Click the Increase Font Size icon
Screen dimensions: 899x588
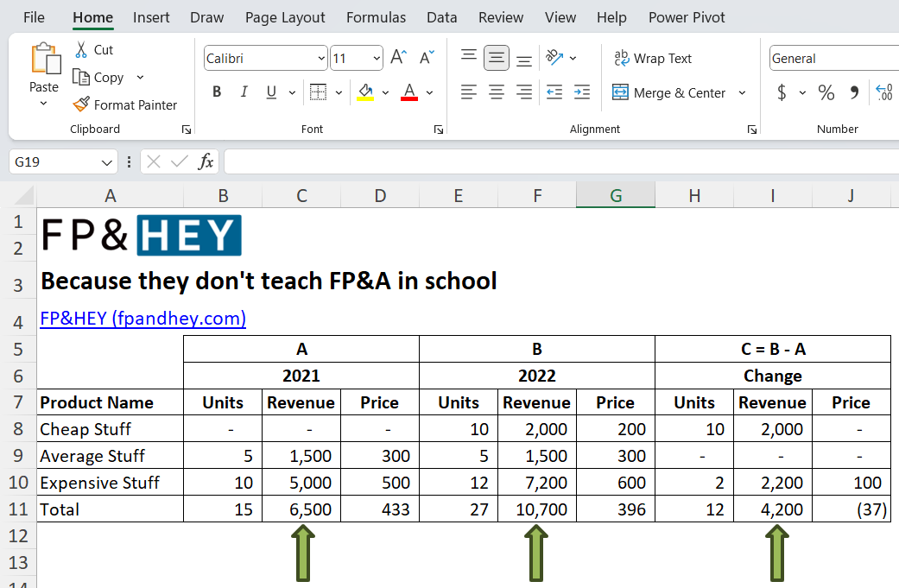[396, 57]
